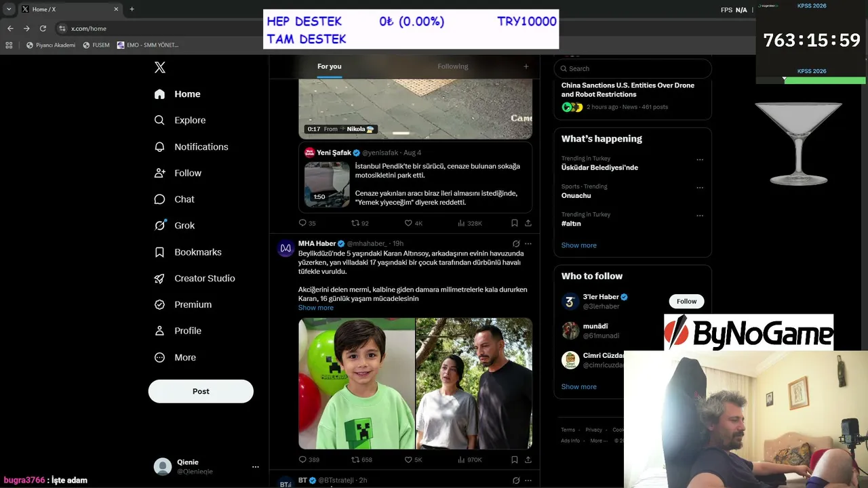Open Onuachu trend options dots
Viewport: 868px width, 488px height.
(x=700, y=188)
